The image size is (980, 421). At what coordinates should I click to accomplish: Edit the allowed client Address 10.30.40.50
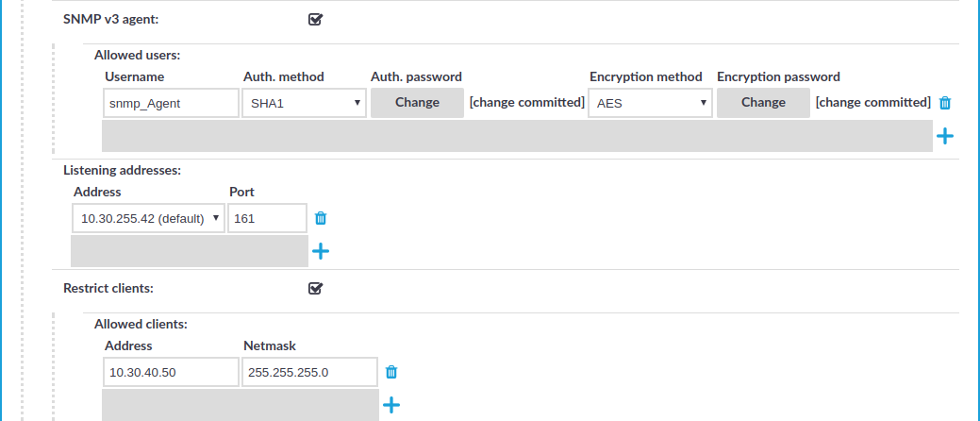pos(172,372)
